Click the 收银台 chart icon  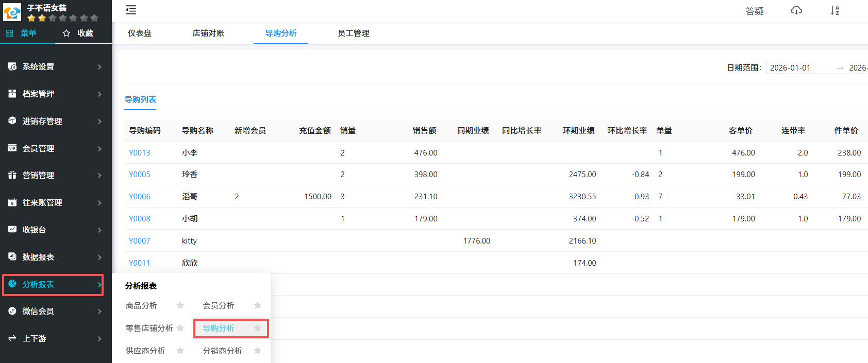click(12, 230)
